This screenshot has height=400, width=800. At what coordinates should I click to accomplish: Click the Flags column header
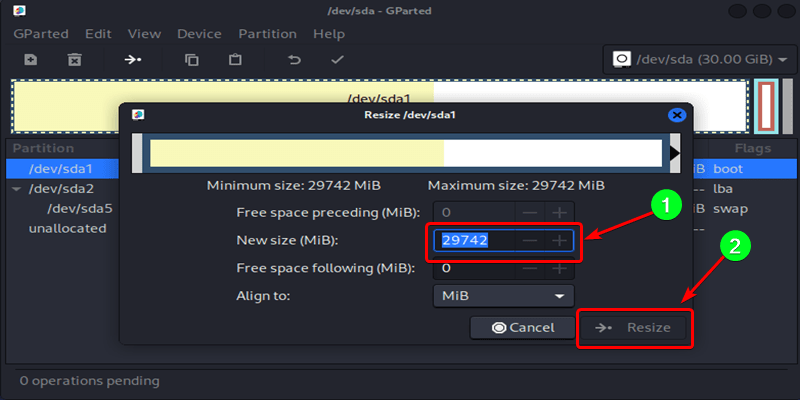[x=753, y=148]
